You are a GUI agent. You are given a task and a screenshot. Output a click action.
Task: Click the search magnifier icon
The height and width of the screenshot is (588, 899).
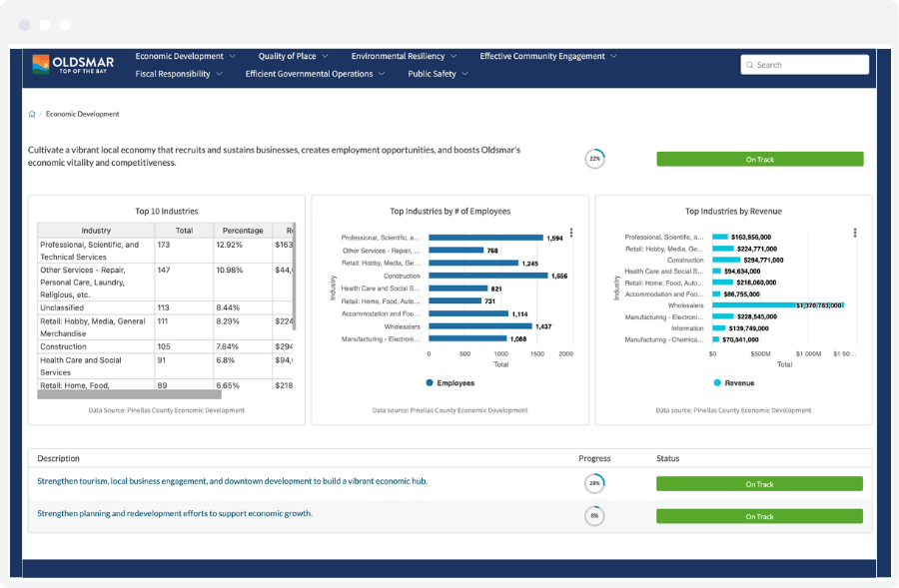tap(750, 64)
